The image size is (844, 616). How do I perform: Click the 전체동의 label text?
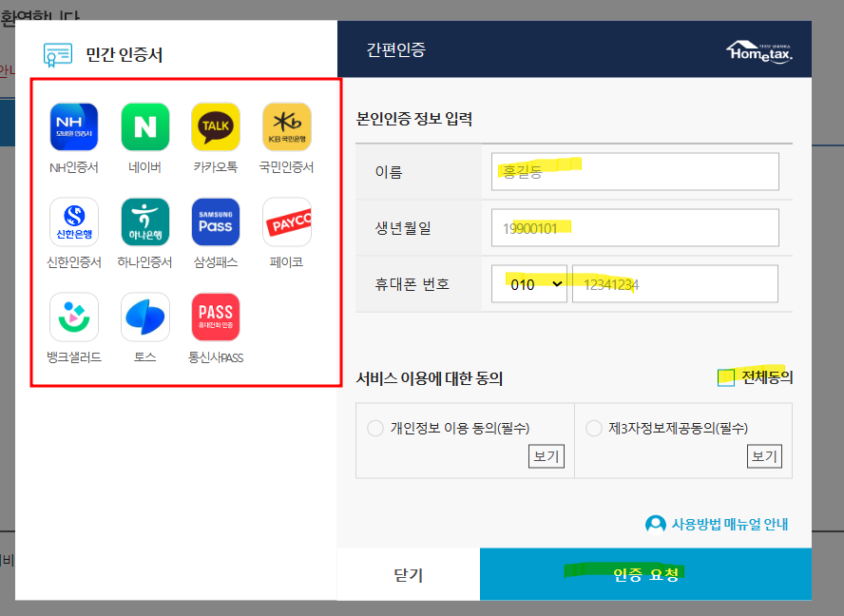pyautogui.click(x=767, y=377)
